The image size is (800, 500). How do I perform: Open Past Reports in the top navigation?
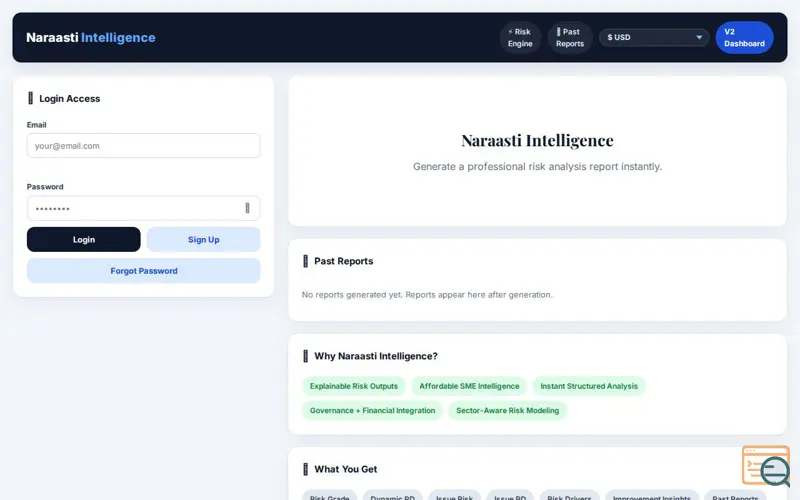click(570, 37)
